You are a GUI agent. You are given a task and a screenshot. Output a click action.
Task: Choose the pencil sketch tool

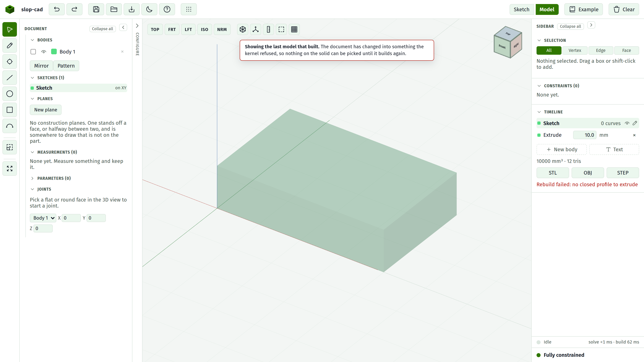click(9, 45)
